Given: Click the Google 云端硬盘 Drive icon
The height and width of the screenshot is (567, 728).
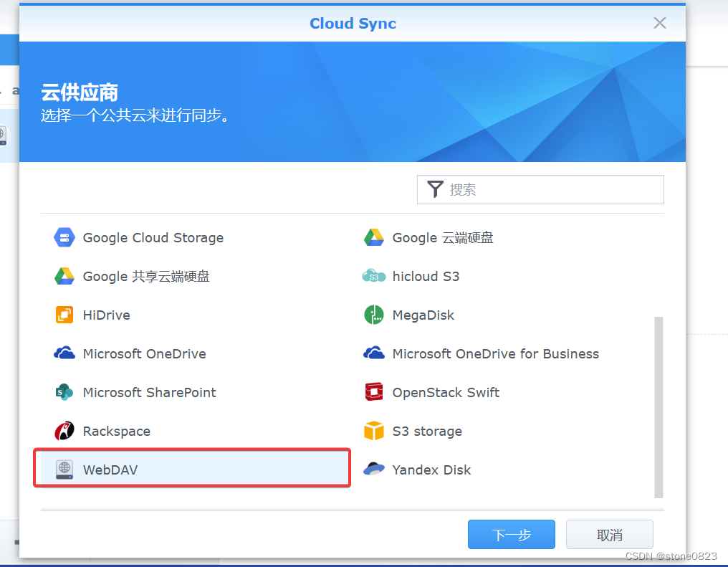Looking at the screenshot, I should click(374, 237).
